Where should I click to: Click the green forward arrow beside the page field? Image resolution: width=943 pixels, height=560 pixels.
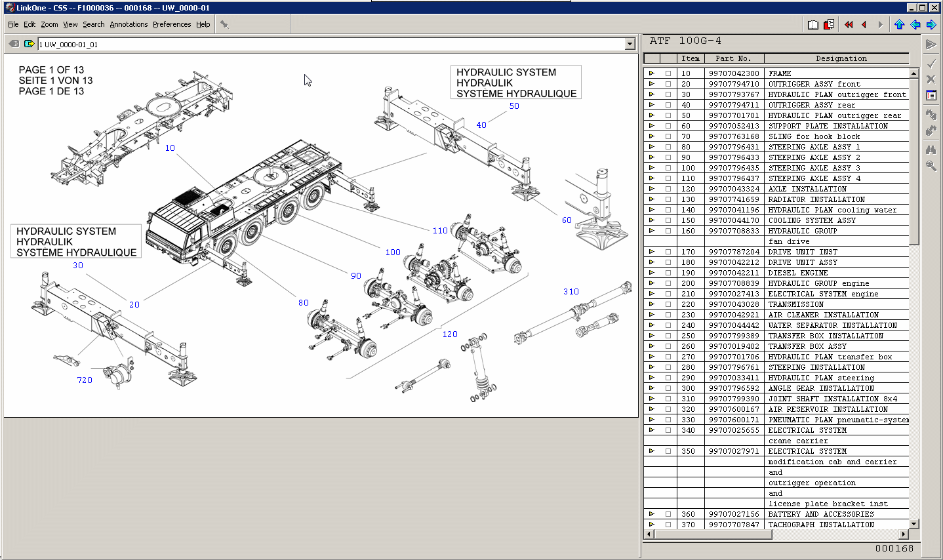point(28,44)
